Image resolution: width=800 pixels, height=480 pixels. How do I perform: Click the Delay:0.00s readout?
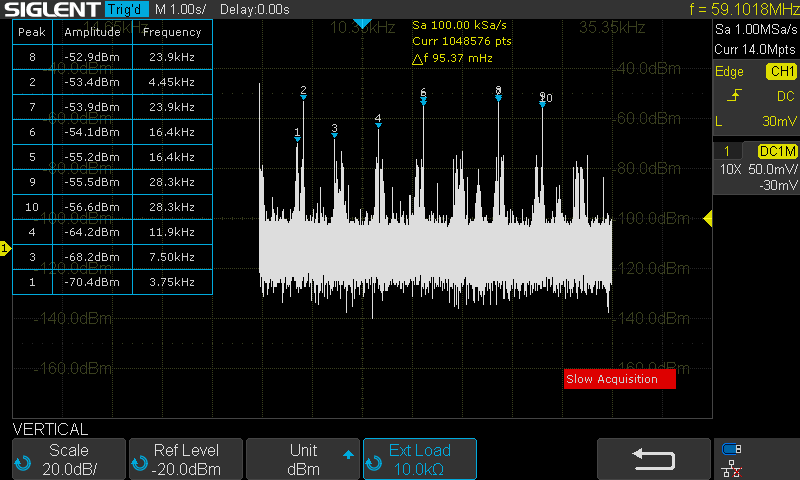click(x=255, y=10)
